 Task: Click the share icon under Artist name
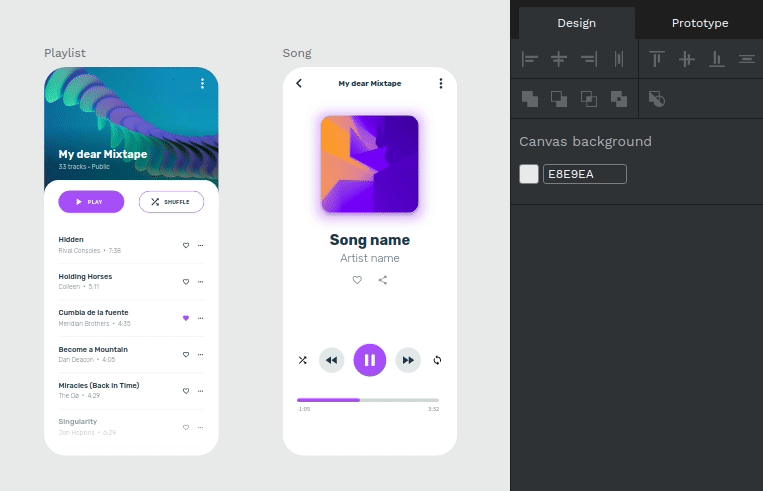click(383, 280)
